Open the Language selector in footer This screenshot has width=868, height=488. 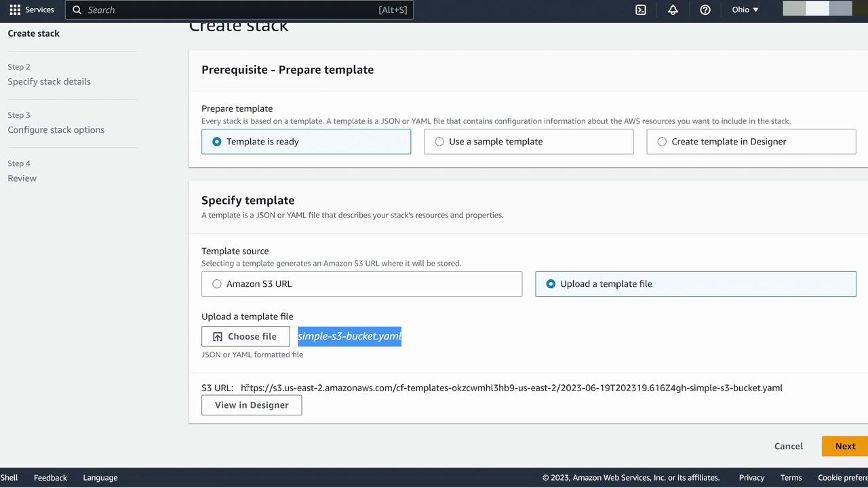point(100,478)
